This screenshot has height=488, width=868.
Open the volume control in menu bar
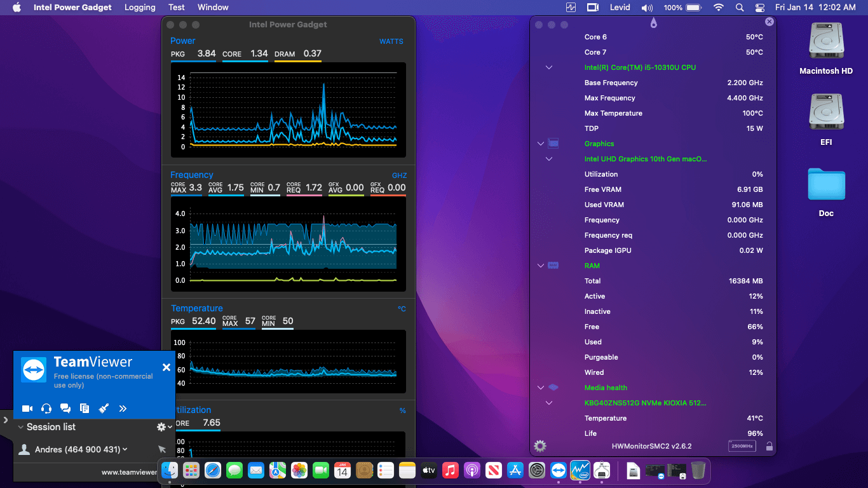(647, 8)
